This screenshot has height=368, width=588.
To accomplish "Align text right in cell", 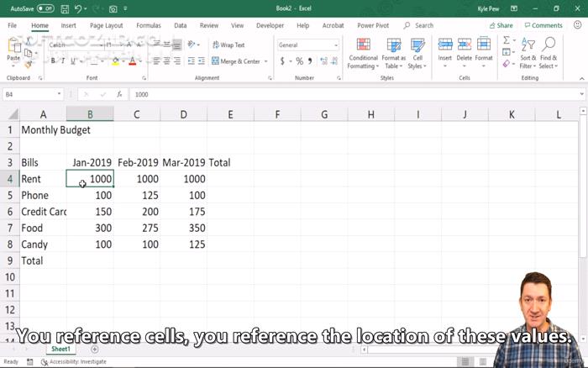I will [x=176, y=60].
